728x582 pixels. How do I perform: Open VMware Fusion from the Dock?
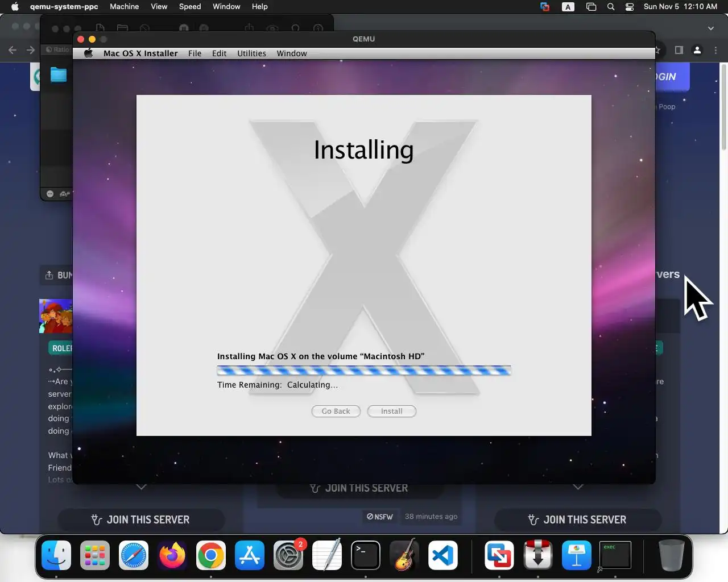pyautogui.click(x=499, y=555)
